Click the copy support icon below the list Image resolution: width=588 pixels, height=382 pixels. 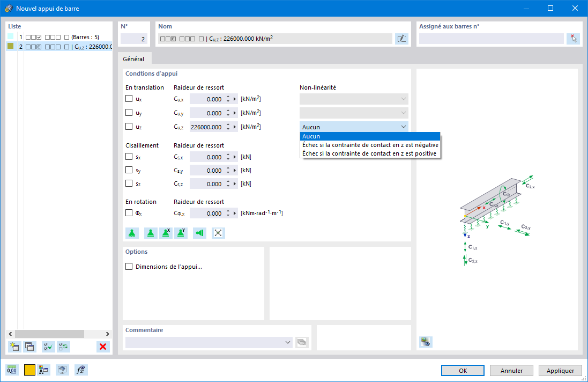coord(29,347)
